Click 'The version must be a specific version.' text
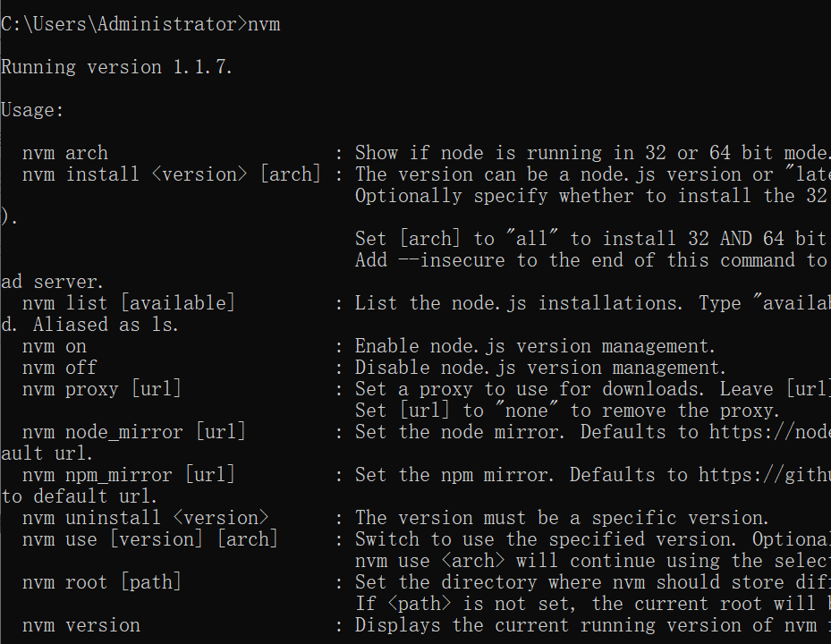This screenshot has width=831, height=644. coord(562,518)
